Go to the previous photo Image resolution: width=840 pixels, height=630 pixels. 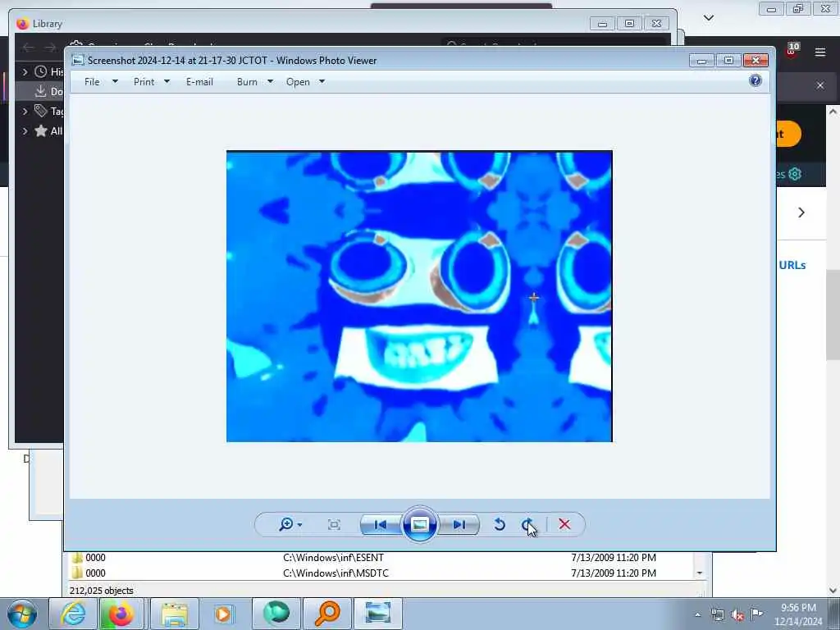(381, 524)
